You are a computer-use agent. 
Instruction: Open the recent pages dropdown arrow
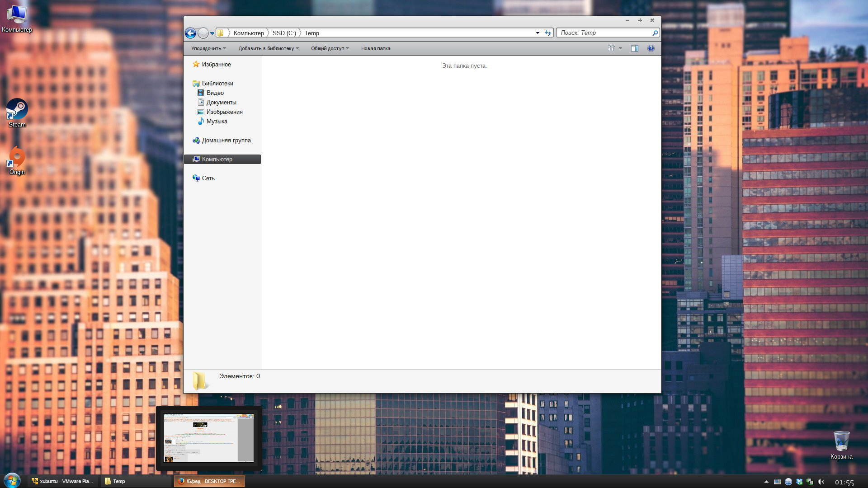pyautogui.click(x=212, y=33)
